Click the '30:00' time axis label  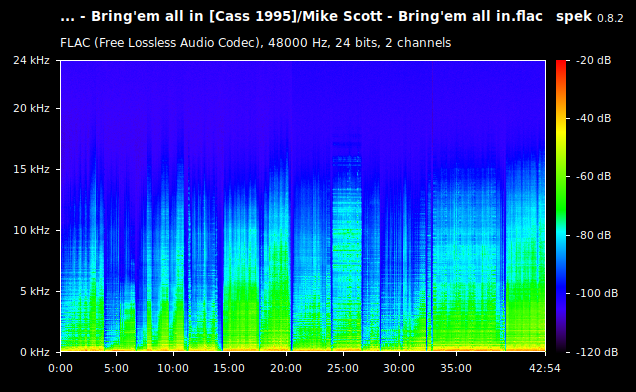(399, 368)
